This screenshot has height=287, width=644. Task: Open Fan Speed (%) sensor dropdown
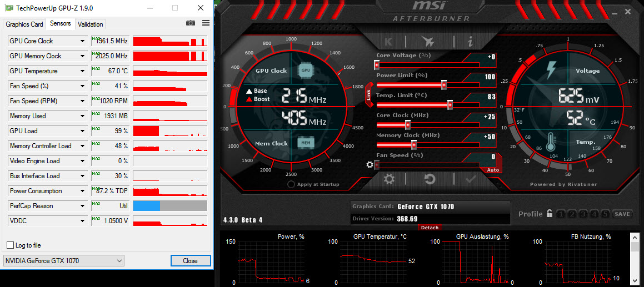coord(83,86)
